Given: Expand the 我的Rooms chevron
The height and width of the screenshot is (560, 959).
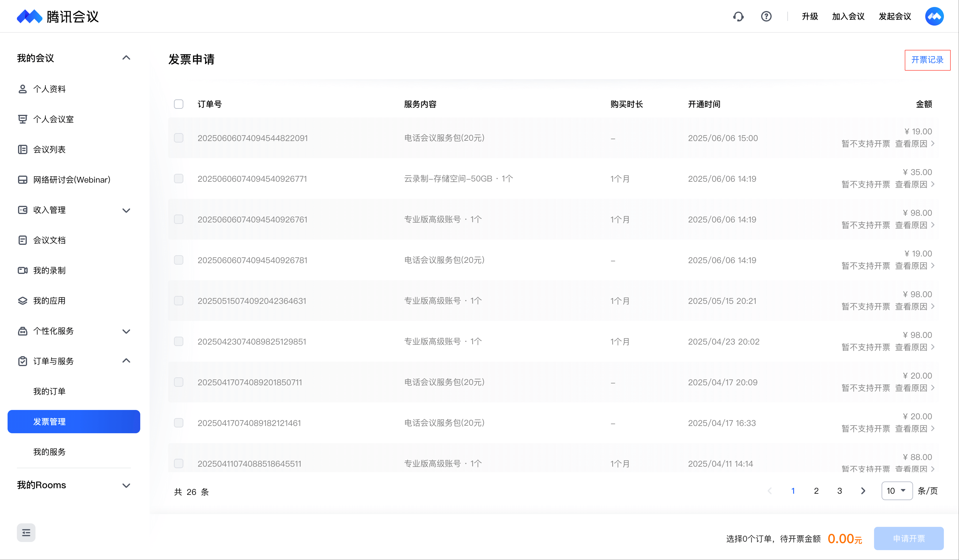Looking at the screenshot, I should click(126, 485).
